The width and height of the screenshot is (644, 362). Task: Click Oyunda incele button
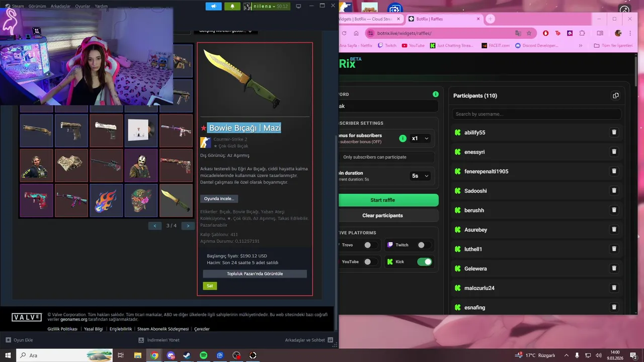(219, 199)
